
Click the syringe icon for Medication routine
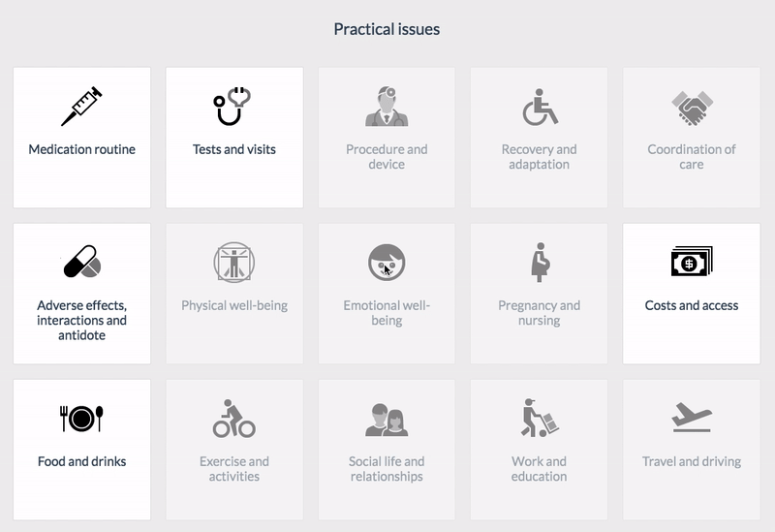pyautogui.click(x=81, y=107)
